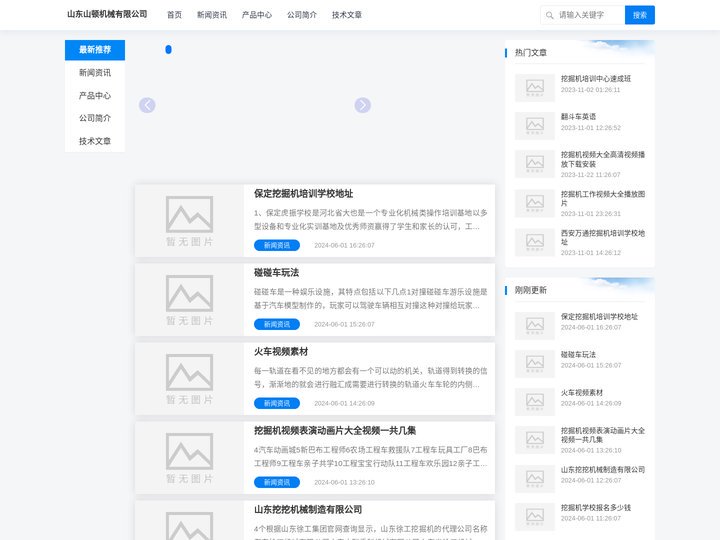Open hot article 挖掘机工作视频大全播放图片
The image size is (720, 540).
pos(602,198)
